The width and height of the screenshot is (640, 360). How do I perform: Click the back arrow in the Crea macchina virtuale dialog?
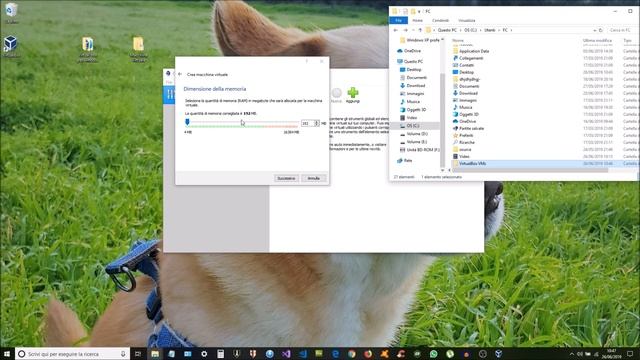[180, 74]
